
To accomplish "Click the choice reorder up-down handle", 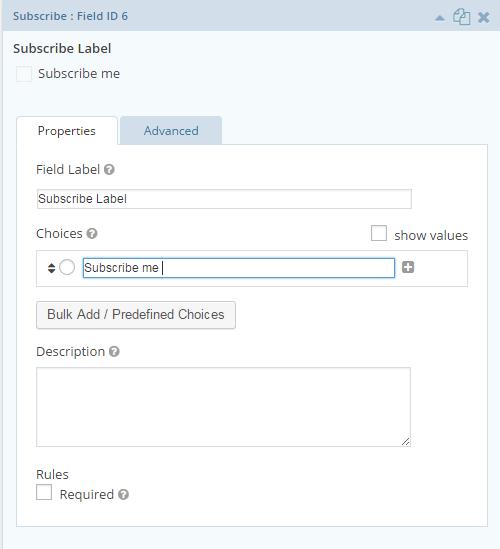I will (51, 268).
